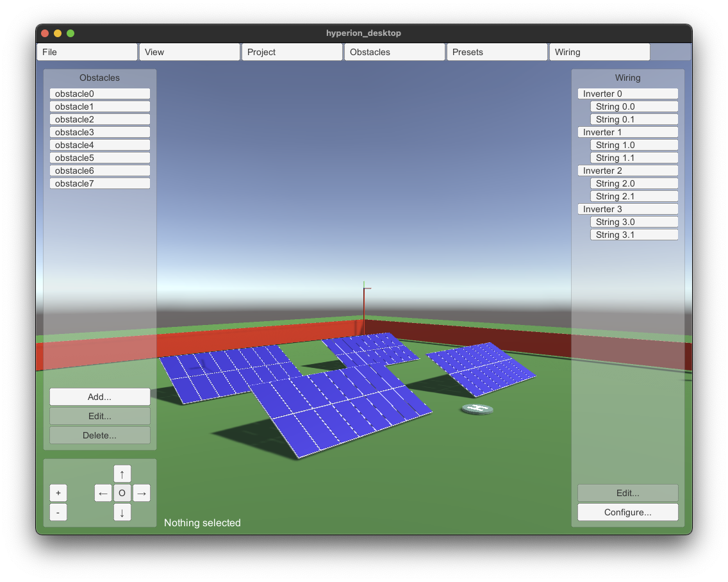Open the Wiring menu
The height and width of the screenshot is (582, 728).
[600, 52]
